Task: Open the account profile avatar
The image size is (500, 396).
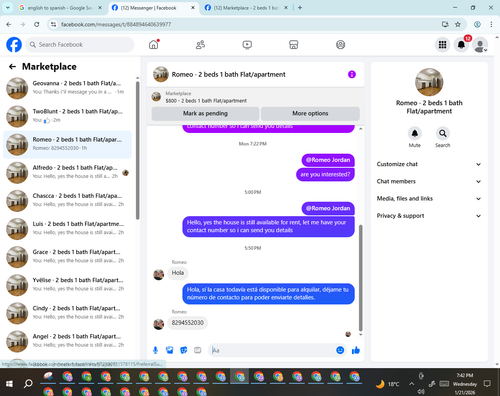Action: pyautogui.click(x=480, y=45)
